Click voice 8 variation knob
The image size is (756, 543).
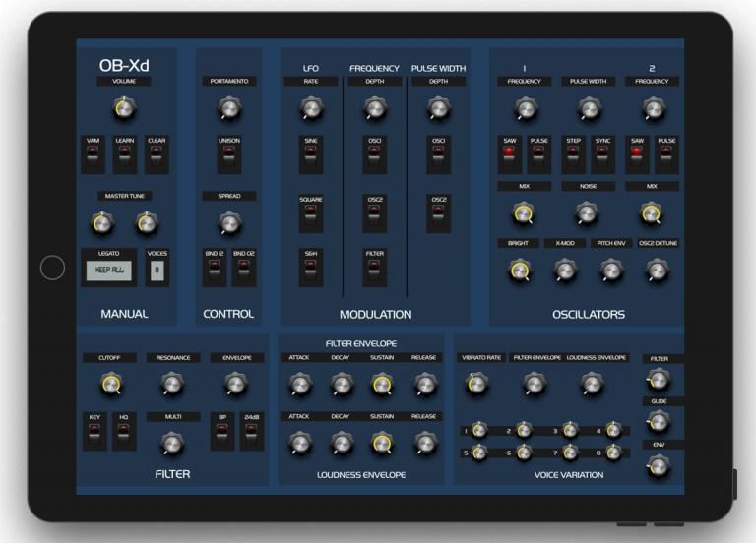(x=613, y=452)
